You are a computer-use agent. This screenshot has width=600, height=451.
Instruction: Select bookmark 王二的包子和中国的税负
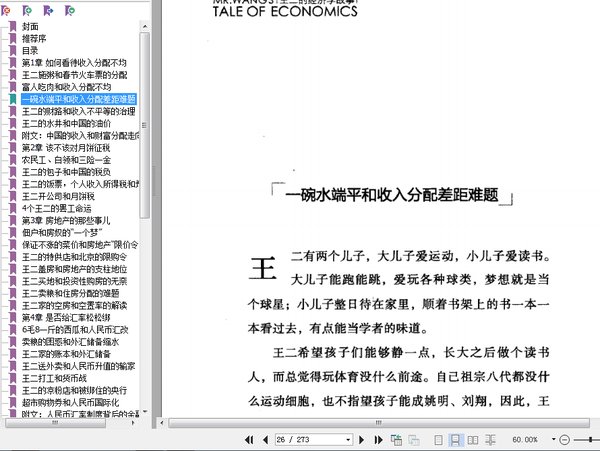click(66, 172)
